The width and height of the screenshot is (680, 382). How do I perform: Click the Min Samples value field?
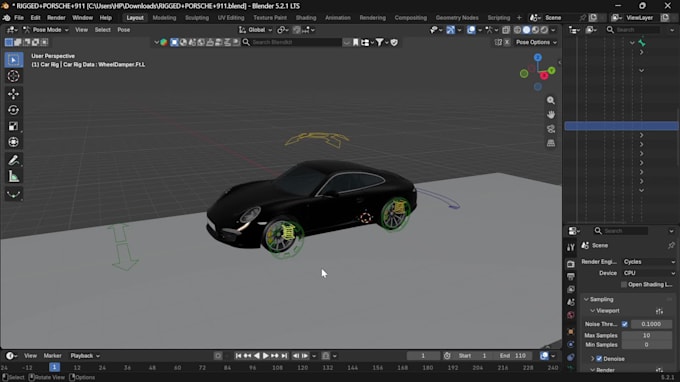coord(647,345)
